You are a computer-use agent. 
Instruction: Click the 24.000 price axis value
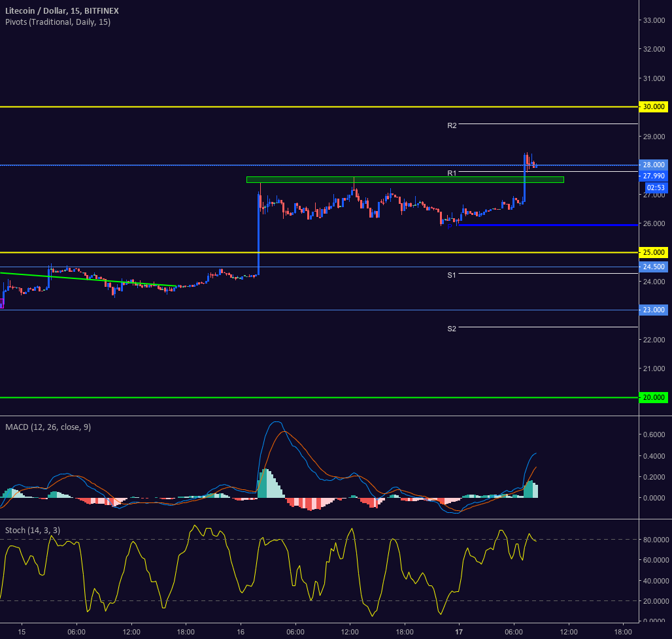click(654, 282)
